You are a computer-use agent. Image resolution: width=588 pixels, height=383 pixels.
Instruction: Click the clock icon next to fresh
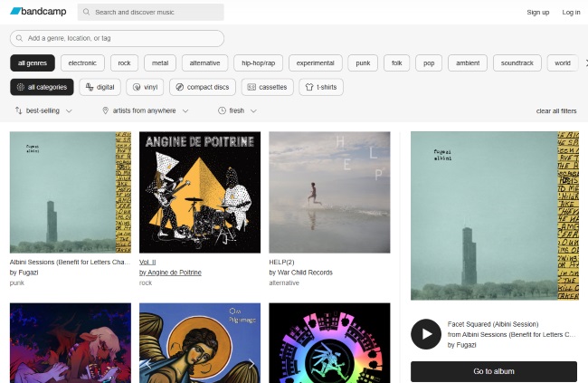pos(222,110)
